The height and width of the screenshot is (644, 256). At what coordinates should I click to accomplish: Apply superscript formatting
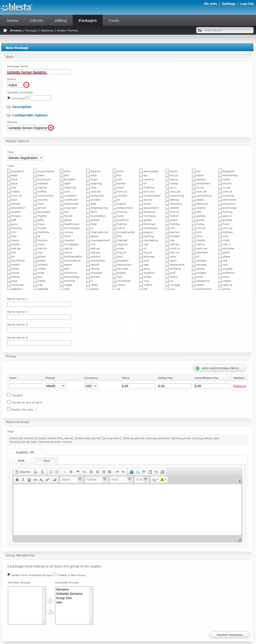pyautogui.click(x=47, y=480)
